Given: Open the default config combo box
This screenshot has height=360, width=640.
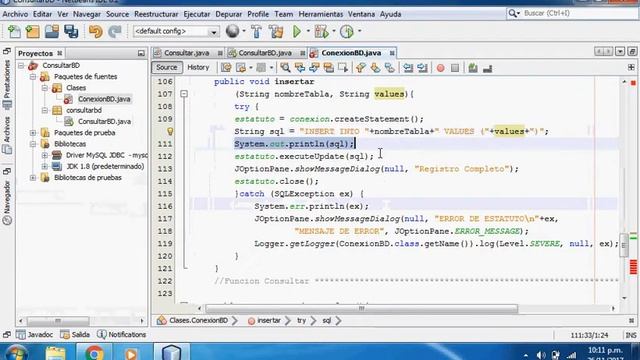Looking at the screenshot, I should (176, 31).
